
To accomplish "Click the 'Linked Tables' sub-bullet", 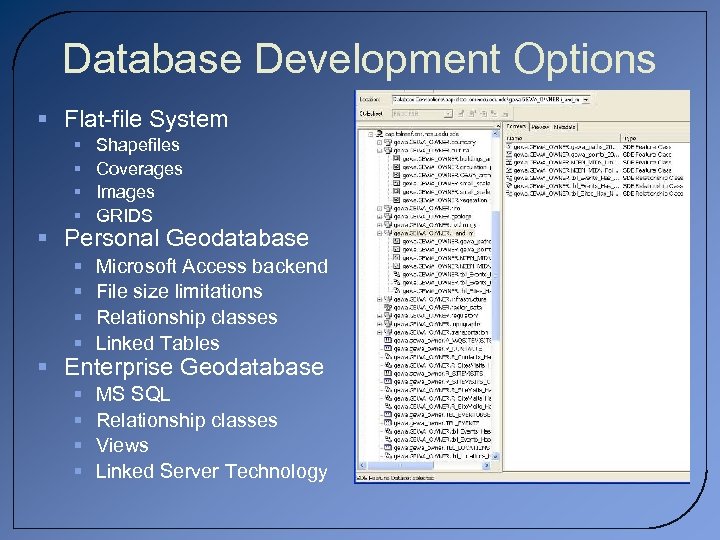I will pyautogui.click(x=158, y=343).
